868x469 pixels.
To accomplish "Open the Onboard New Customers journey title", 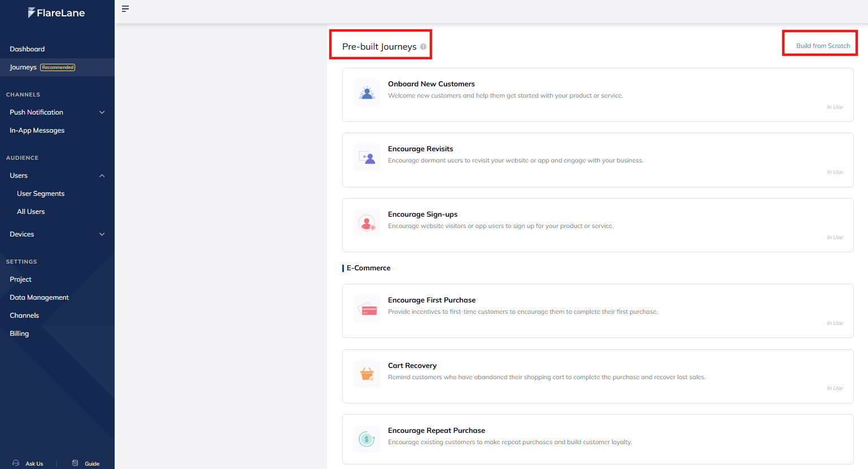I will pyautogui.click(x=431, y=84).
